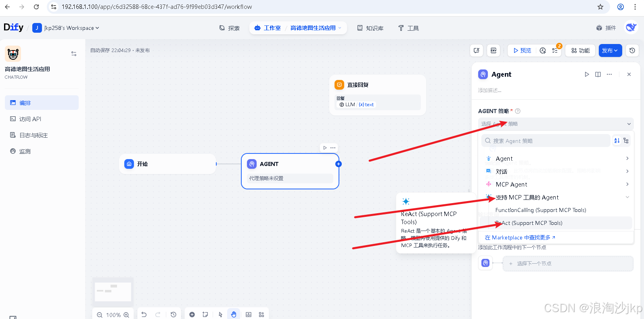Screen dimensions: 644x319
Task: Click the plus handle on AGENT node
Action: click(339, 164)
